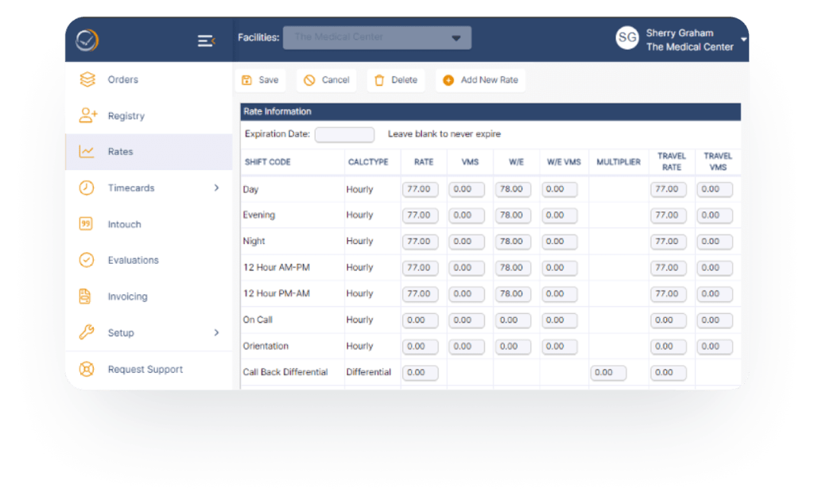Screen dimensions: 814x504
Task: Click the Timecards clock icon
Action: coord(87,188)
